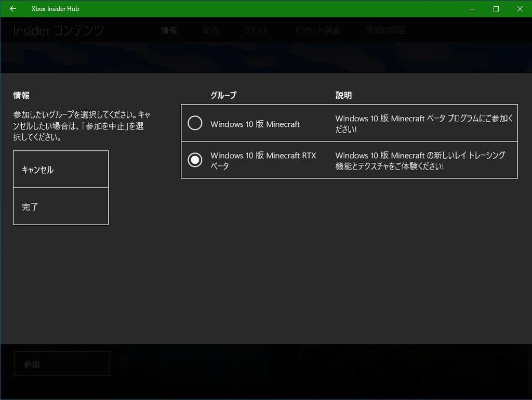
Task: Minimize the Xbox Insider Hub window
Action: [x=472, y=8]
